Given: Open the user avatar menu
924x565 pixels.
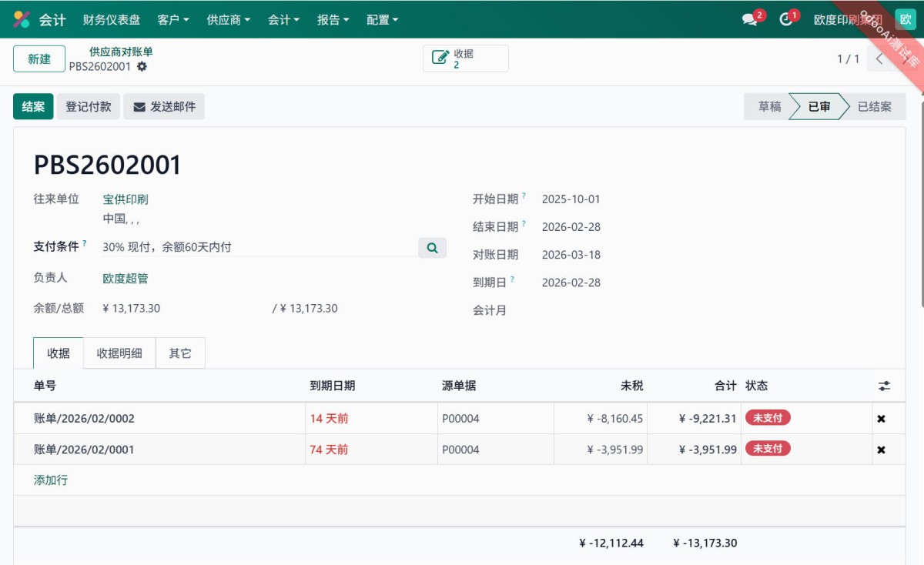Looking at the screenshot, I should click(x=906, y=19).
